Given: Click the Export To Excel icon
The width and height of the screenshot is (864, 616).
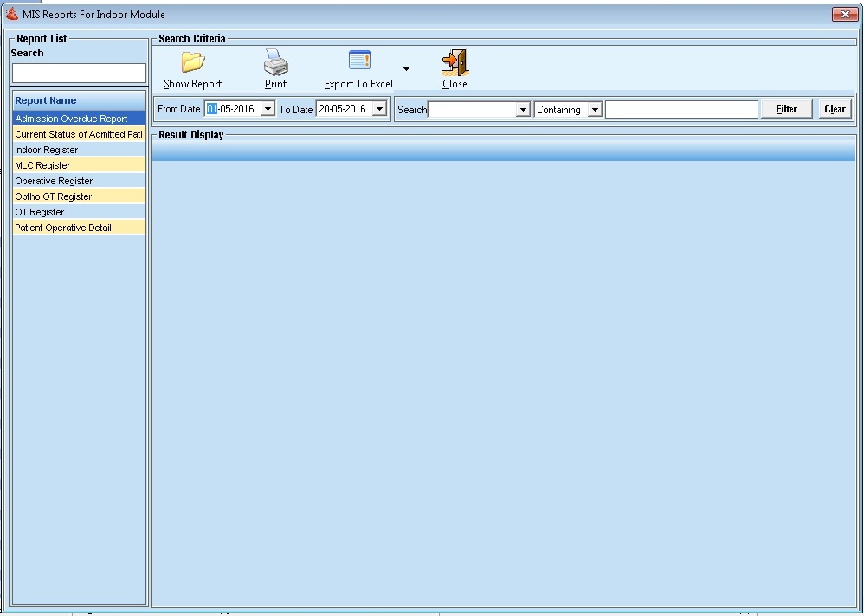Looking at the screenshot, I should click(359, 61).
